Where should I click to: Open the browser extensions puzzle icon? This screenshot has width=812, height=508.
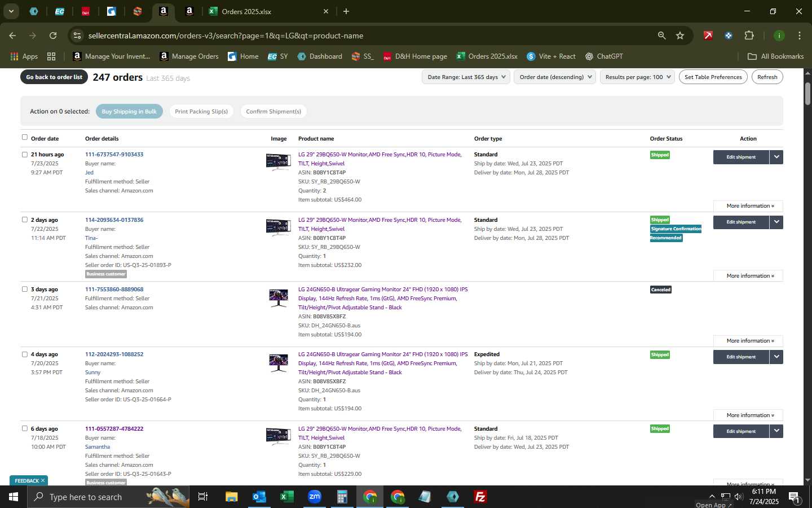tap(749, 36)
